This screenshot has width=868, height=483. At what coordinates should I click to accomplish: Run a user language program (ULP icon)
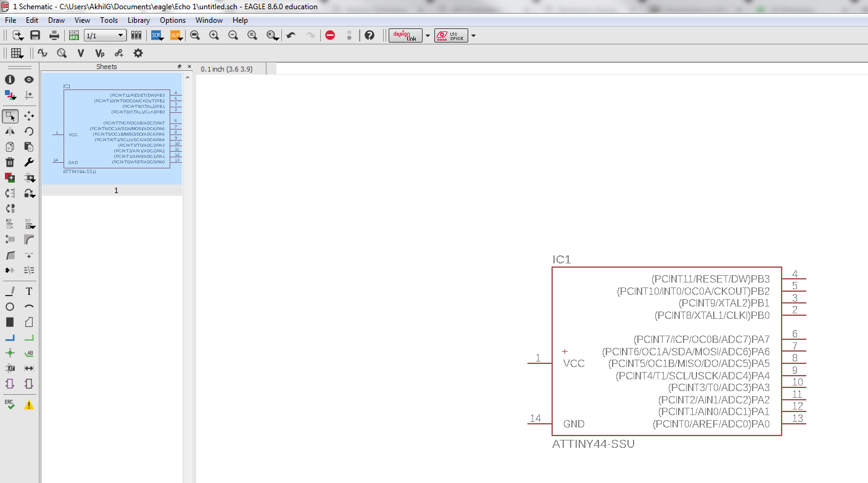pyautogui.click(x=176, y=35)
